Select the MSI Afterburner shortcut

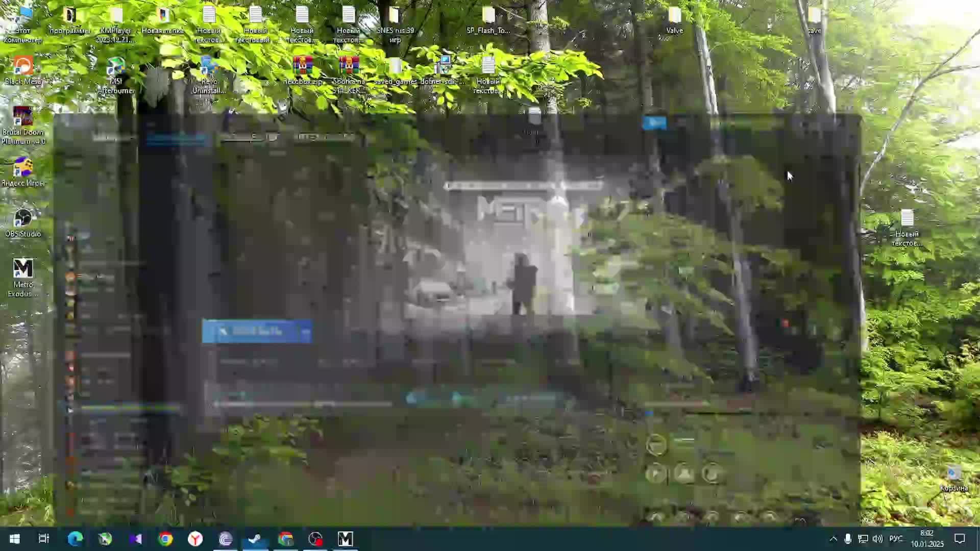[116, 75]
